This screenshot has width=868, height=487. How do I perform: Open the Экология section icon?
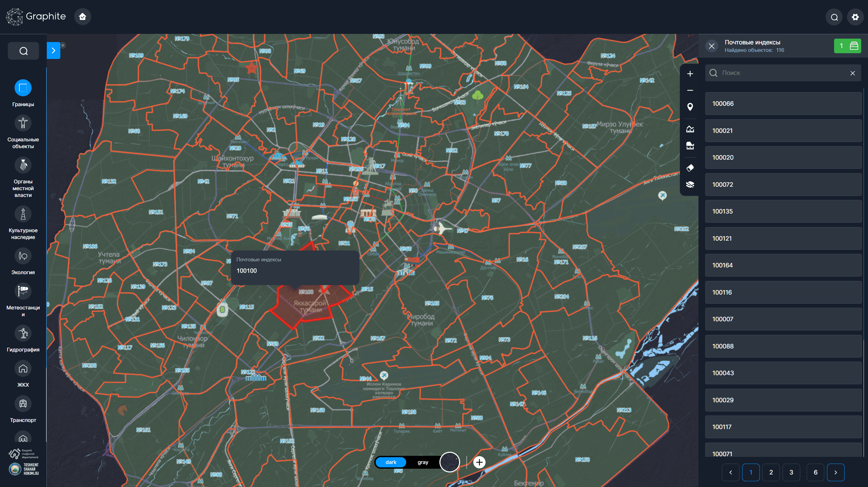point(23,256)
